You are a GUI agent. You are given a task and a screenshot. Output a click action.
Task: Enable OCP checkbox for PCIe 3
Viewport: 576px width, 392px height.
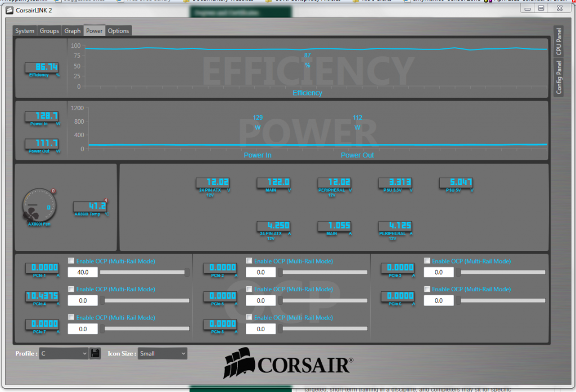[427, 261]
